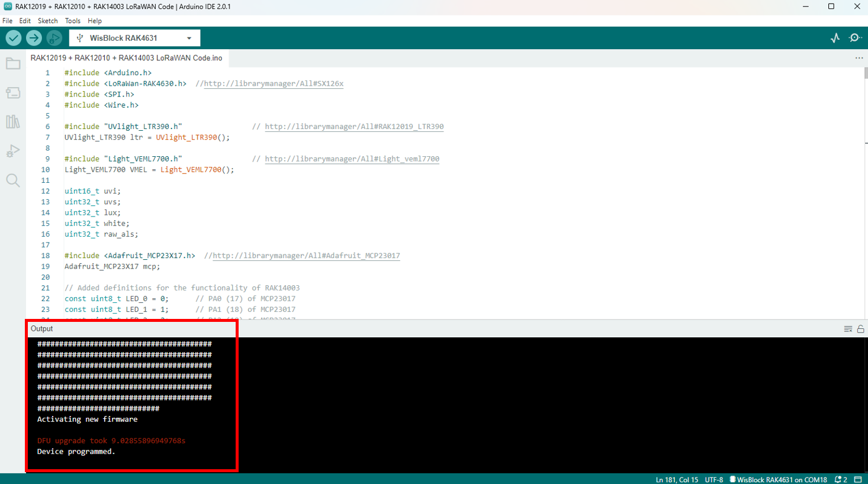Open the Debug sidebar panel icon
868x484 pixels.
(x=13, y=151)
